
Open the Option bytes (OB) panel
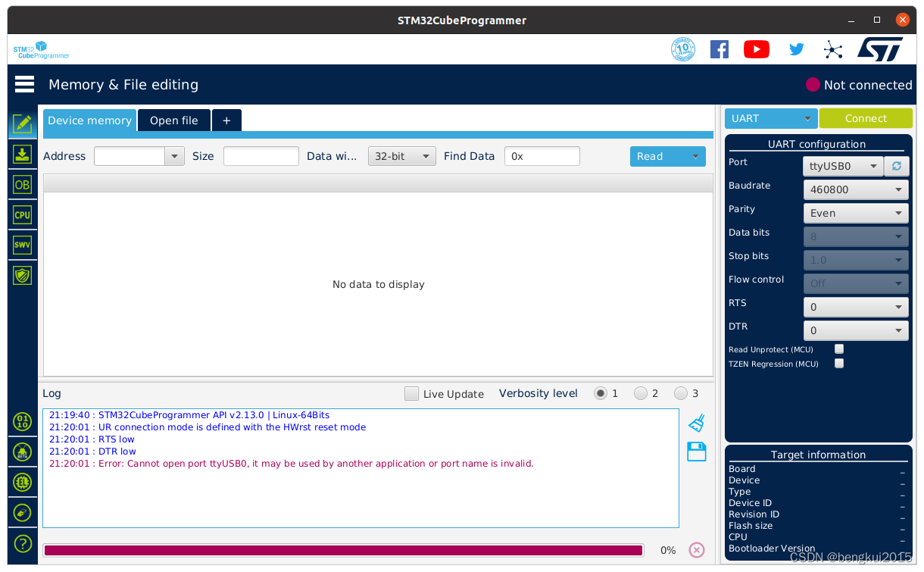pyautogui.click(x=22, y=184)
